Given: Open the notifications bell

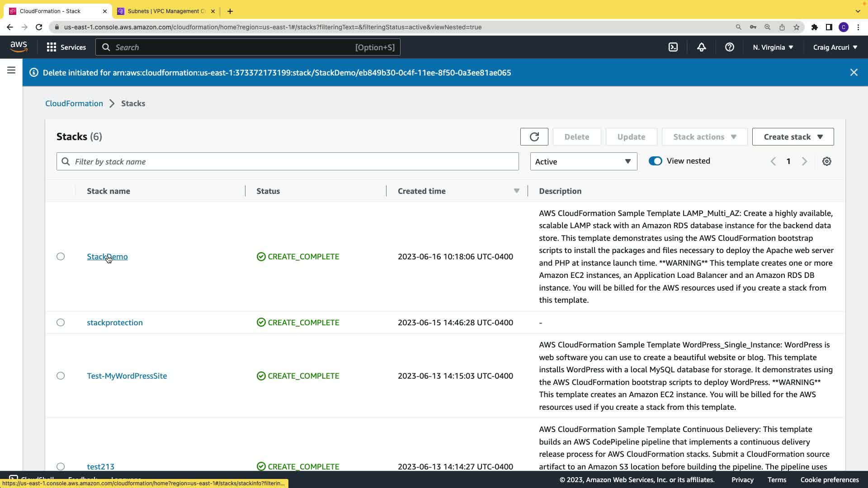Looking at the screenshot, I should click(701, 47).
